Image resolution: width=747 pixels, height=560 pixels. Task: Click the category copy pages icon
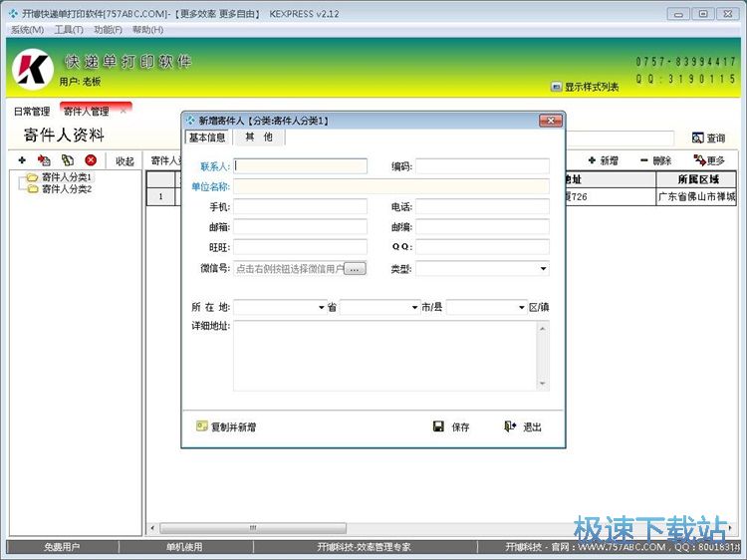point(68,160)
